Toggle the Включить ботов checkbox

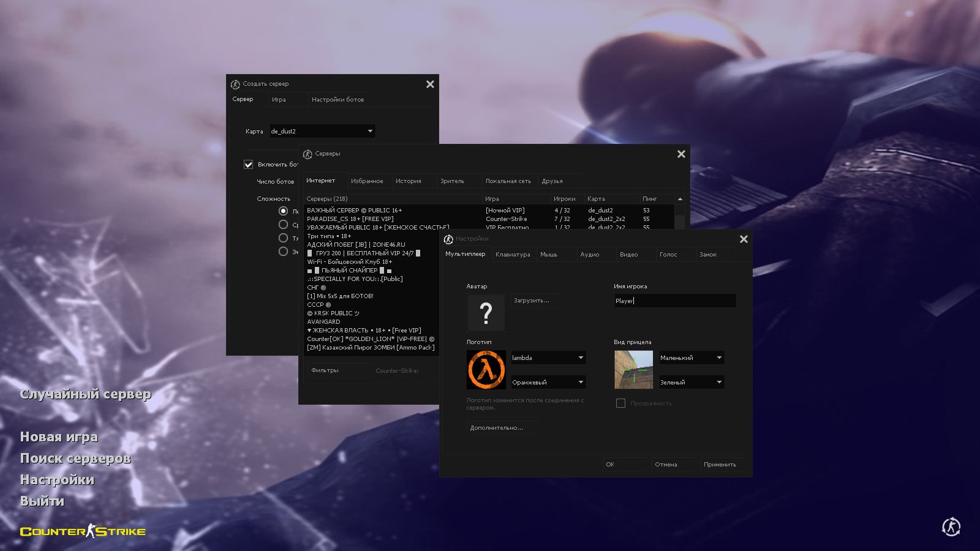tap(249, 165)
